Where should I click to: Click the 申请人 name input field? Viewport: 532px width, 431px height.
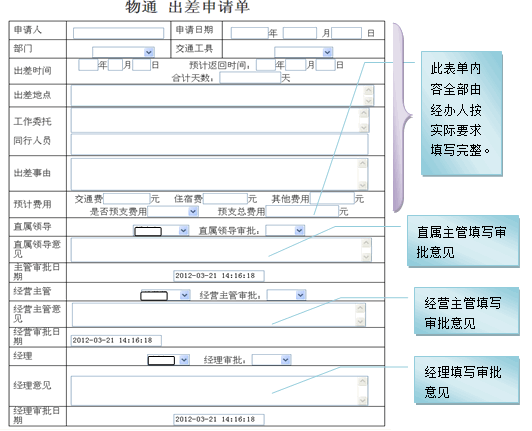pyautogui.click(x=118, y=33)
